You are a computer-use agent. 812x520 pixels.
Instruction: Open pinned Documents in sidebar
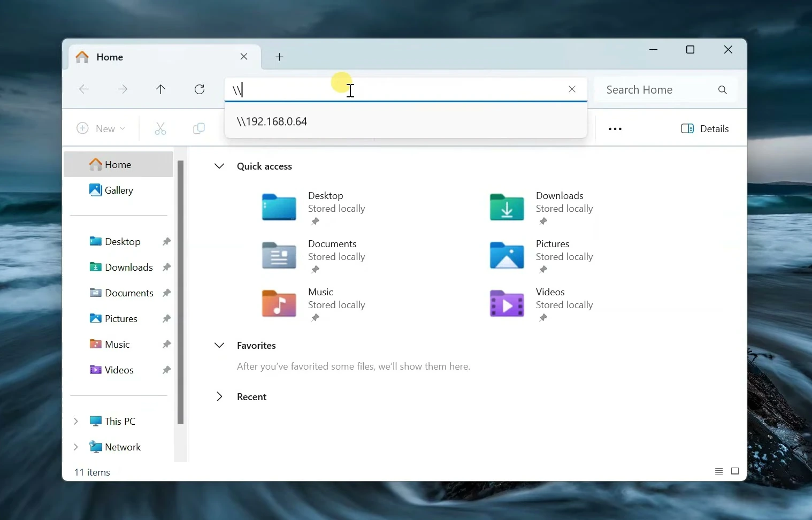[x=118, y=293]
